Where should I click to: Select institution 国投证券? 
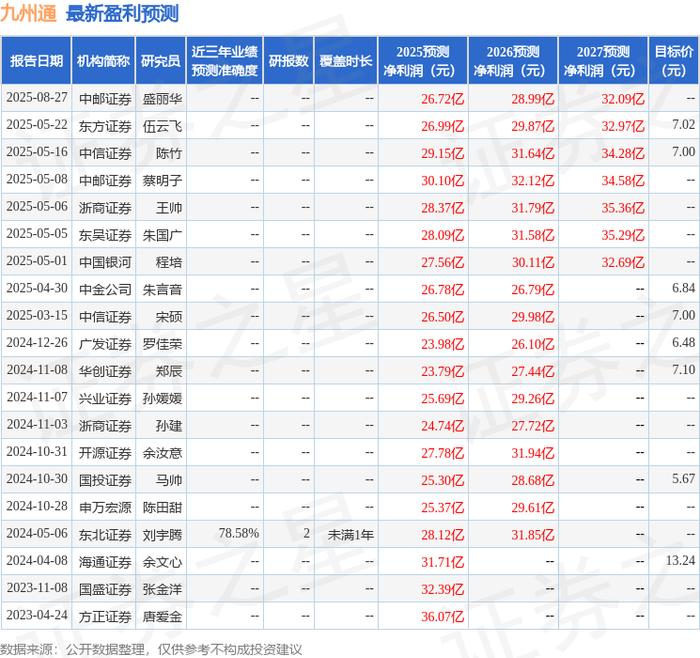tap(105, 480)
